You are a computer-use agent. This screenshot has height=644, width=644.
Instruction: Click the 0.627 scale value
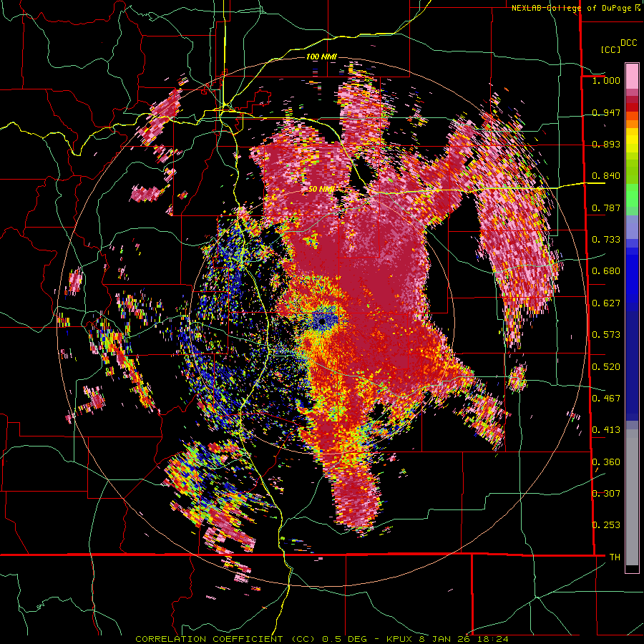pos(606,303)
